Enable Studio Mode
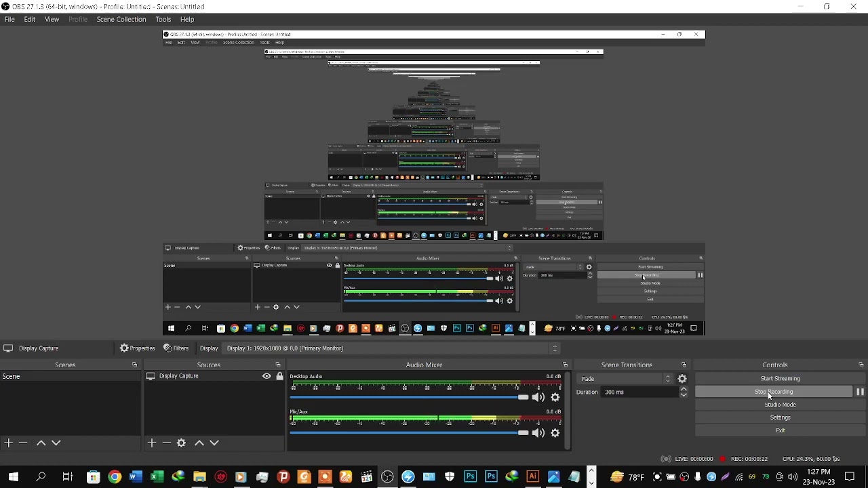Screen dimensions: 868x488 tap(780, 405)
